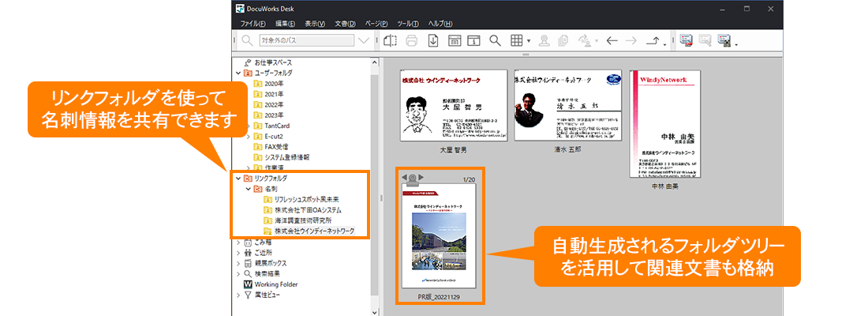This screenshot has width=868, height=316.
Task: Select the PR版_20221129 document thumbnail
Action: click(439, 235)
